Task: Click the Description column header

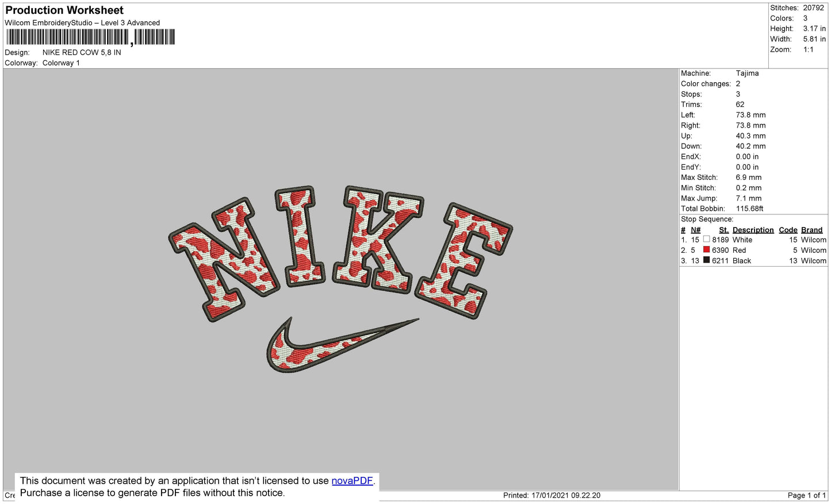Action: point(753,230)
